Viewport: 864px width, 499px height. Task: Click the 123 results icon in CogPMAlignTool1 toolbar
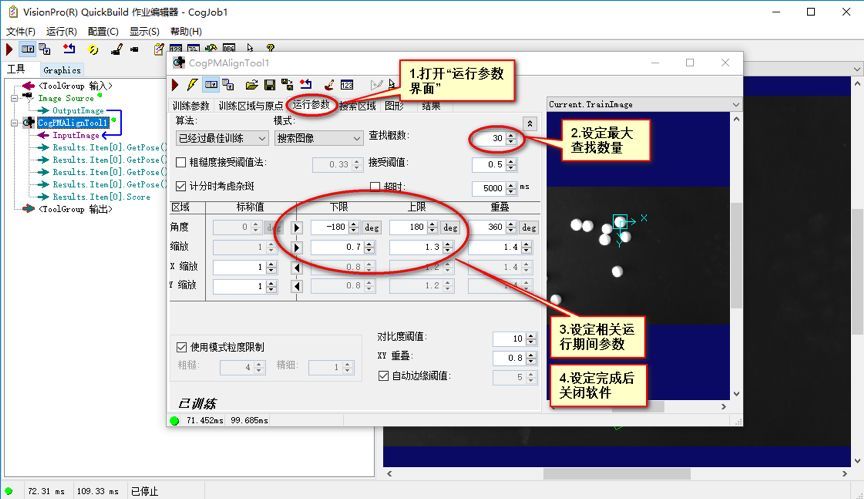click(347, 85)
